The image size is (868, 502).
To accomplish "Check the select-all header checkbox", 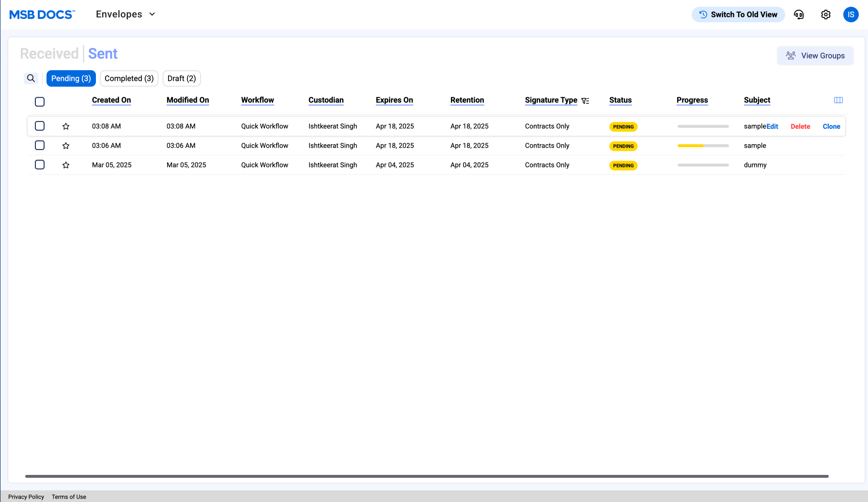I will point(40,102).
